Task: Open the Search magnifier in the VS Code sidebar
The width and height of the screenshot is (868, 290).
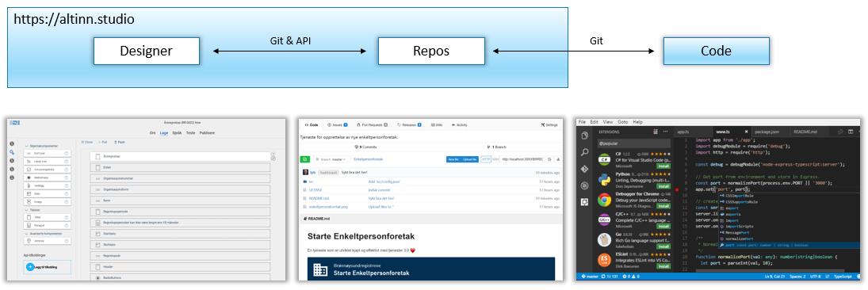Action: pyautogui.click(x=585, y=152)
